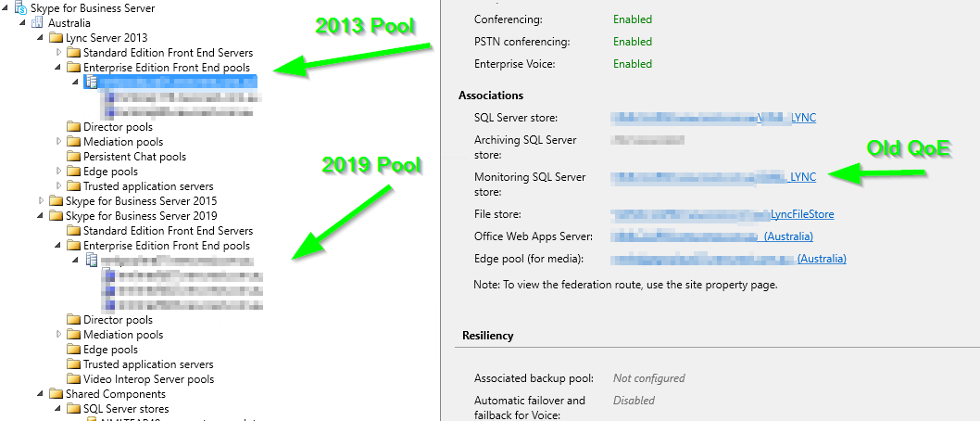Click the Australia site building icon
980x421 pixels.
pyautogui.click(x=38, y=23)
